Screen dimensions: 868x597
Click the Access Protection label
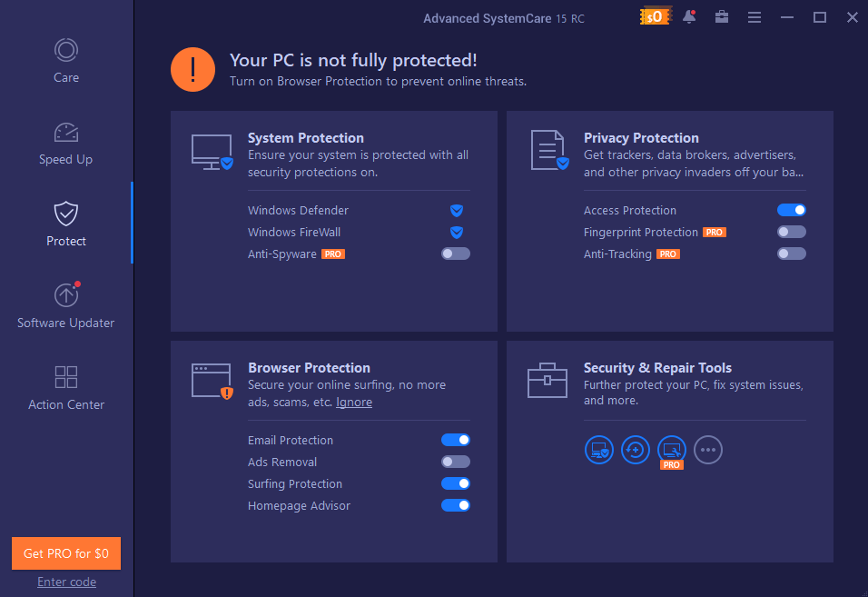[630, 211]
